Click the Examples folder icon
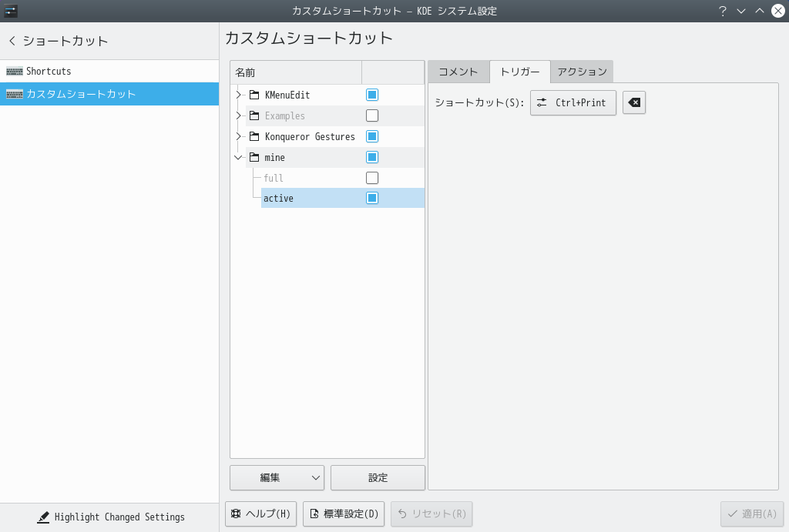This screenshot has height=532, width=789. click(254, 115)
